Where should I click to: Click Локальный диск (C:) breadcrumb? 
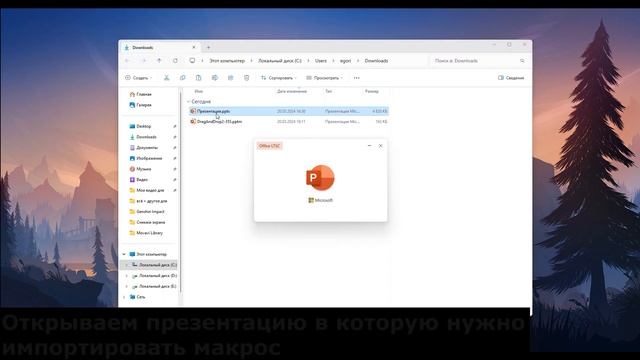280,60
